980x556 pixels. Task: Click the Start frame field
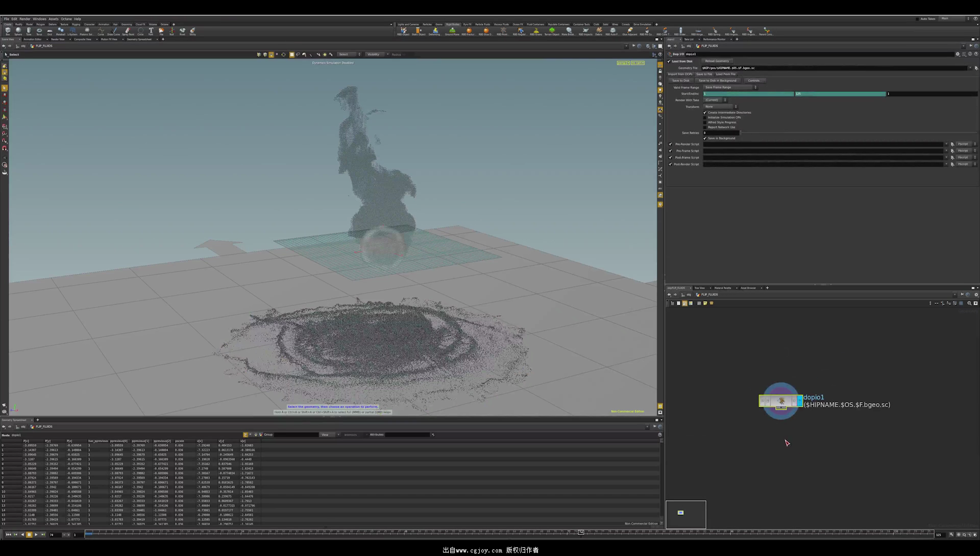(x=748, y=94)
